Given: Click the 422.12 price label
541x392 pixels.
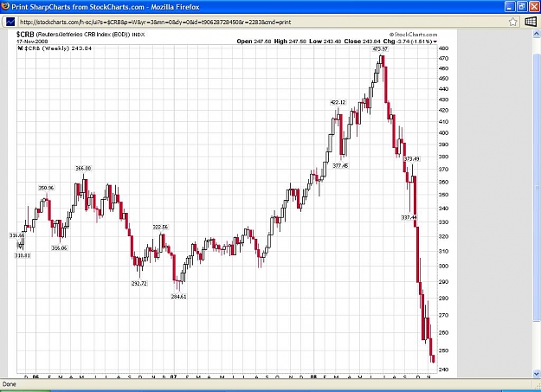Looking at the screenshot, I should click(338, 102).
